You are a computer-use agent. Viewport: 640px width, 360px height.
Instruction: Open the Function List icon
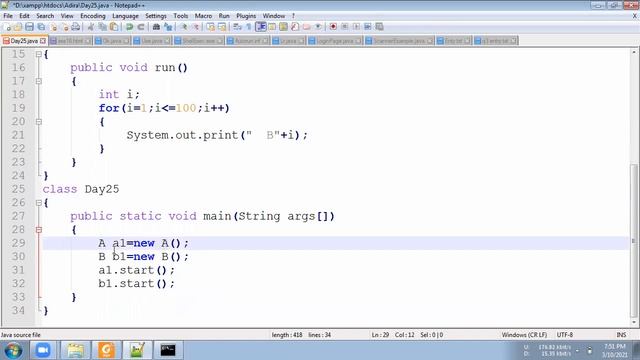295,27
